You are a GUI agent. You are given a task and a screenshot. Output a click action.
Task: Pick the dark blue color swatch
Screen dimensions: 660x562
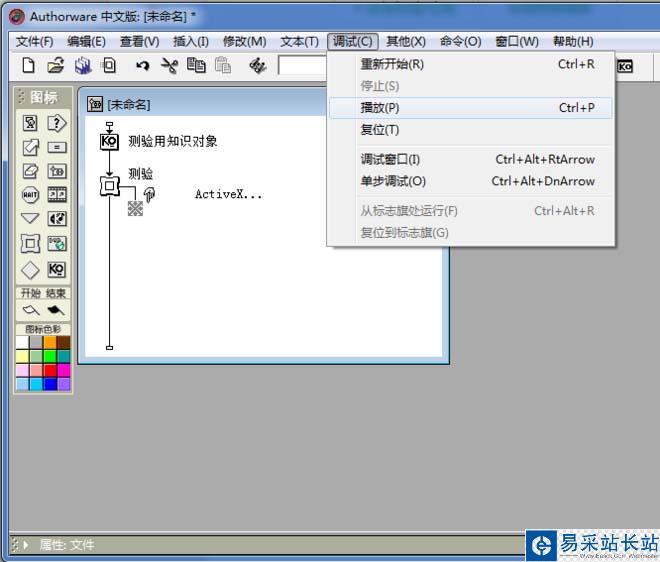pos(50,384)
